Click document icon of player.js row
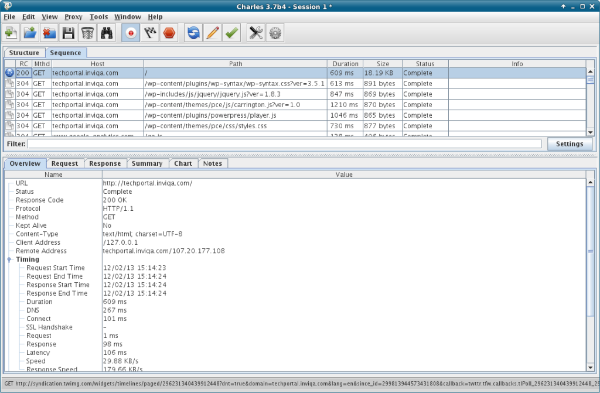 pos(10,115)
